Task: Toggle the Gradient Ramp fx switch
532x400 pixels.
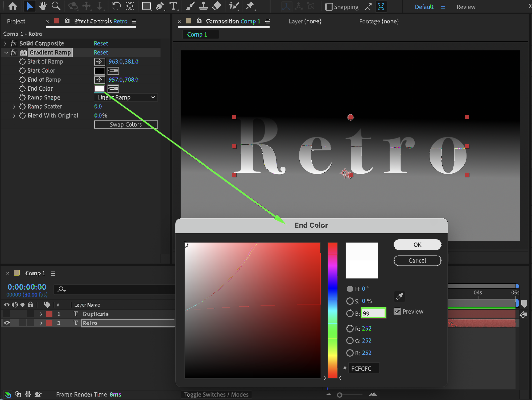Action: point(13,52)
